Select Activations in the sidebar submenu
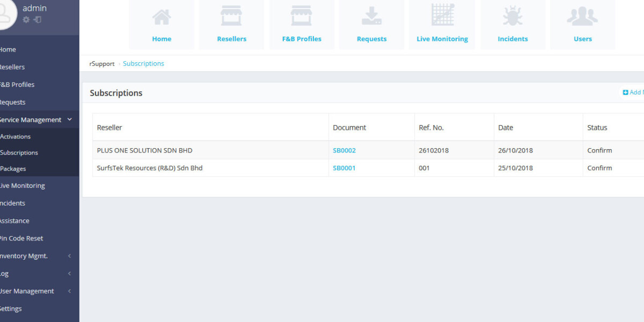644x322 pixels. click(16, 136)
